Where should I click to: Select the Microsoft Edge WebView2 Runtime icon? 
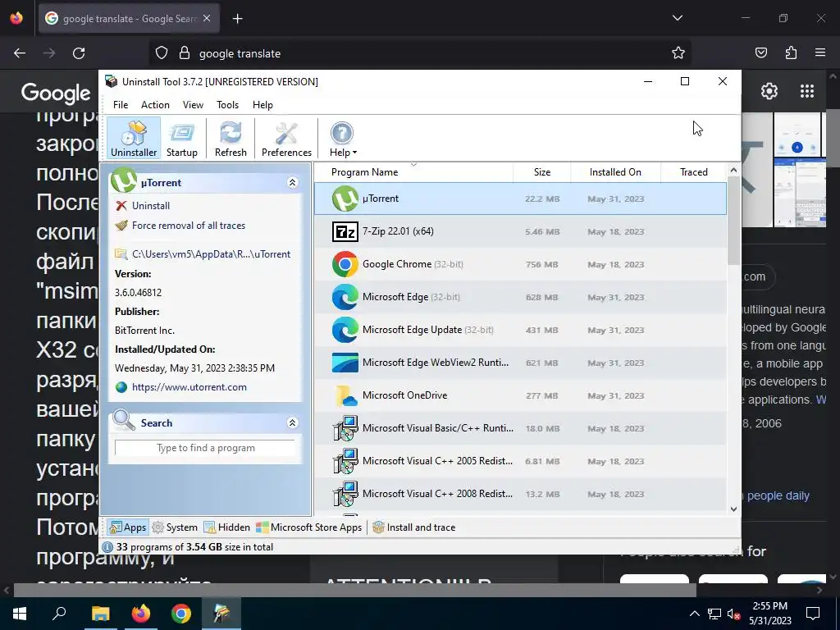pyautogui.click(x=345, y=363)
